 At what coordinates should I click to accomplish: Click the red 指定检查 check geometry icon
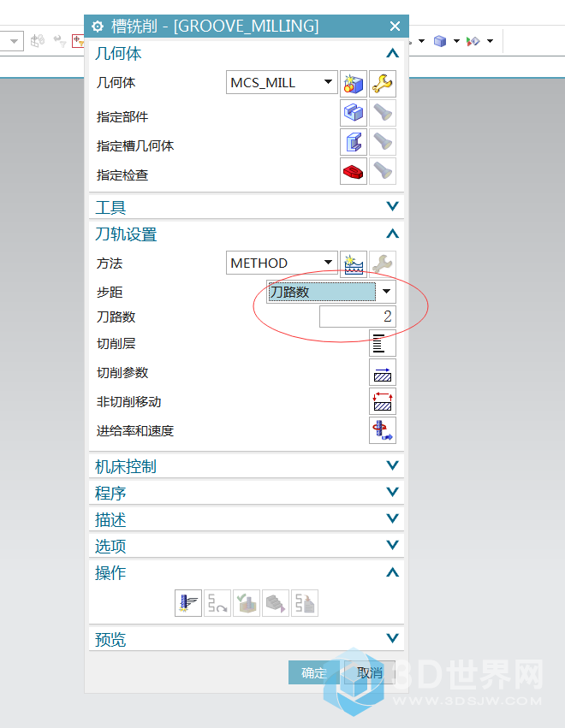click(354, 171)
